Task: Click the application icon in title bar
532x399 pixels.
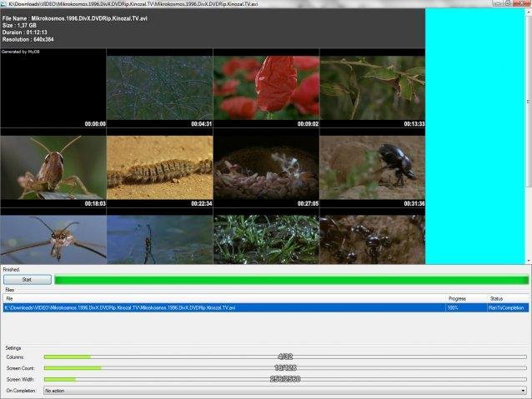Action: 3,3
